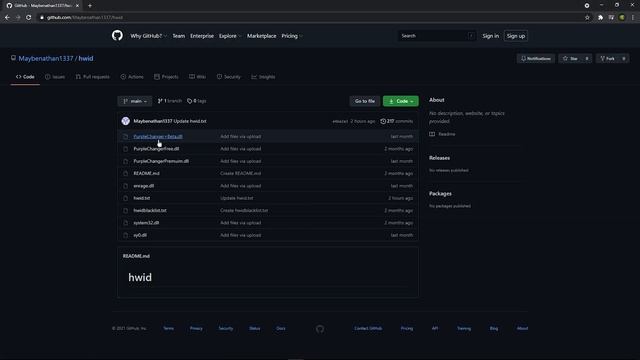Open the Docs link in the footer
Viewport: 640px width, 360px height.
click(x=281, y=329)
